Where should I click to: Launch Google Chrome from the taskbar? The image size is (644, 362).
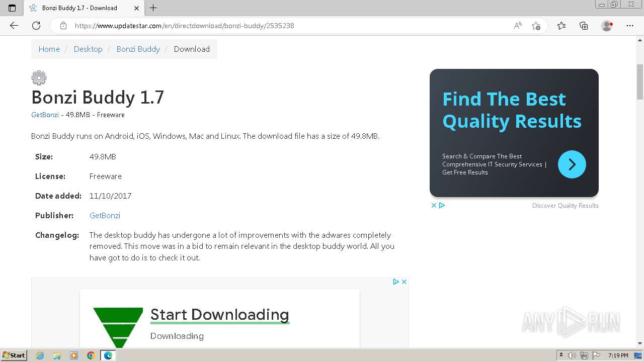91,355
